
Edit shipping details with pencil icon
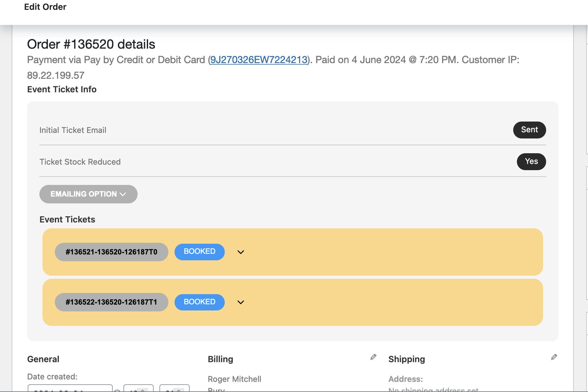(x=554, y=357)
